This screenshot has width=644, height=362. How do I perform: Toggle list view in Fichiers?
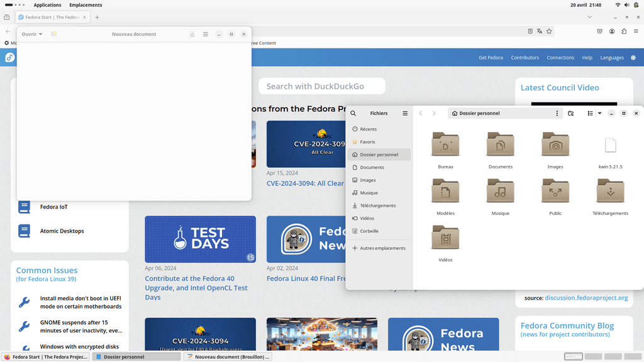tap(590, 113)
